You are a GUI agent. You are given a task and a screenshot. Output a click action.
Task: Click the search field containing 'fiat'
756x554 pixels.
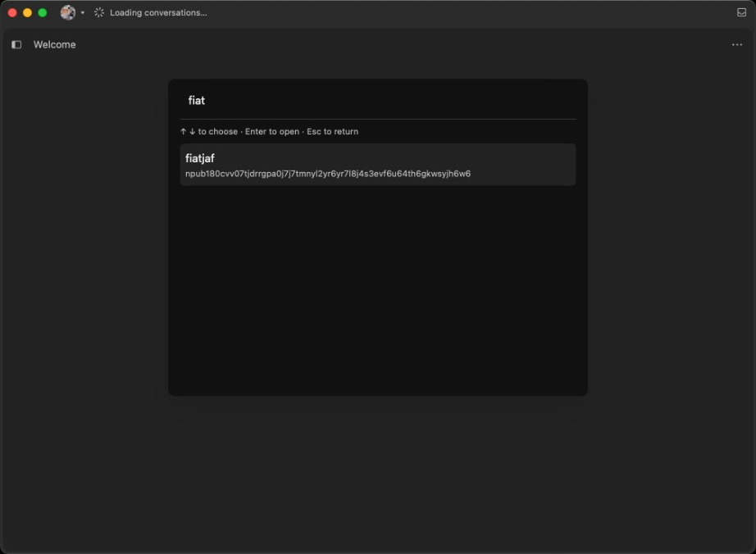point(377,101)
